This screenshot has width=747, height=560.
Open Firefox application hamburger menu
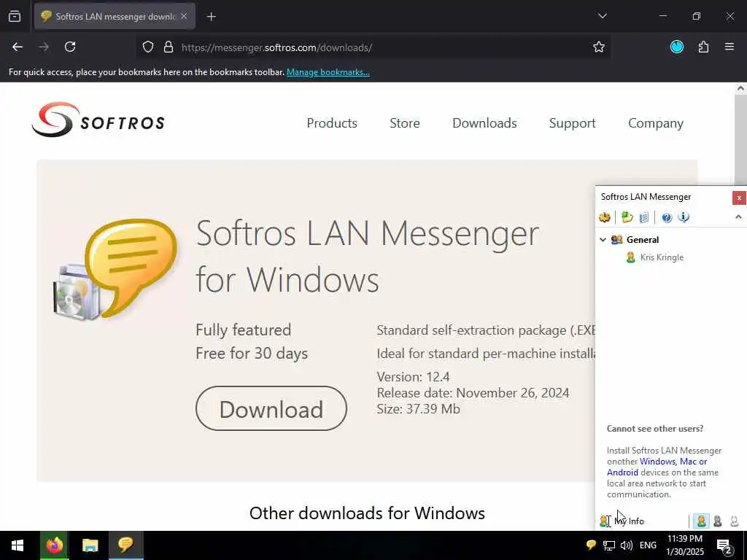pos(729,47)
